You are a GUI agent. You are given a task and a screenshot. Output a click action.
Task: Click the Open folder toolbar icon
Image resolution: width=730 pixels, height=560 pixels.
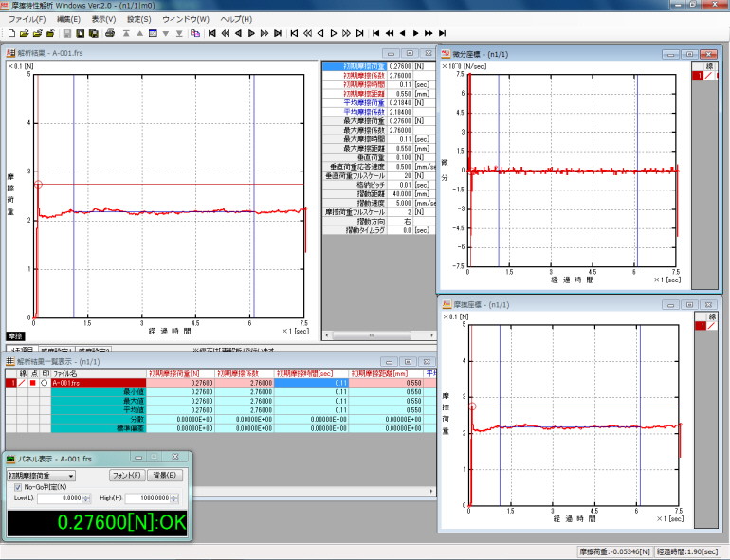24,33
